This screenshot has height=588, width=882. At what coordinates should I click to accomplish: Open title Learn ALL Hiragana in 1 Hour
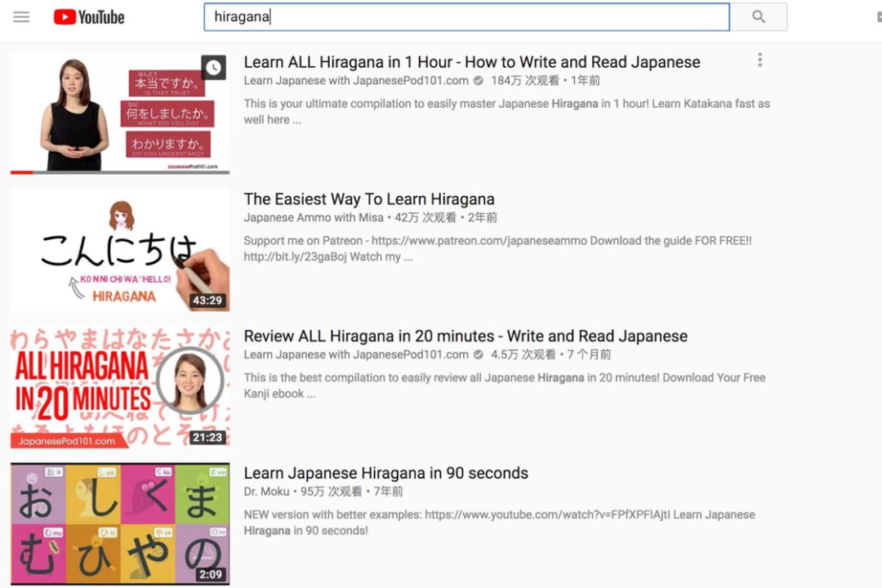[x=472, y=62]
